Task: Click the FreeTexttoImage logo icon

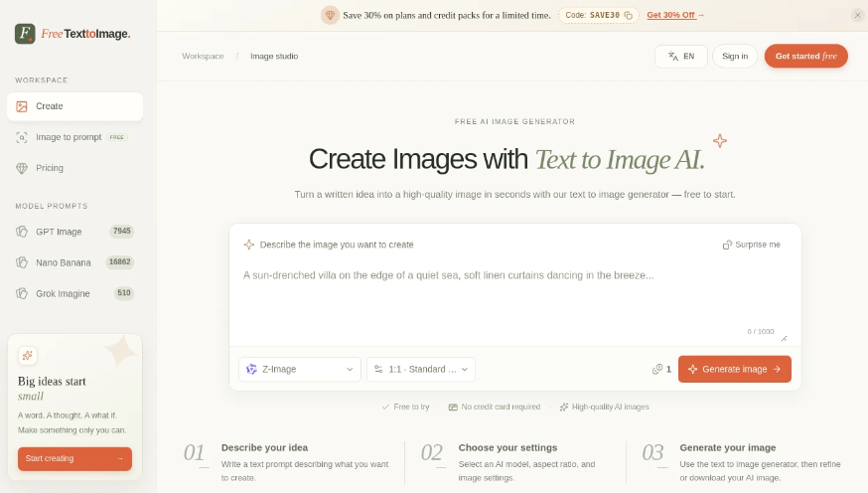Action: (25, 34)
